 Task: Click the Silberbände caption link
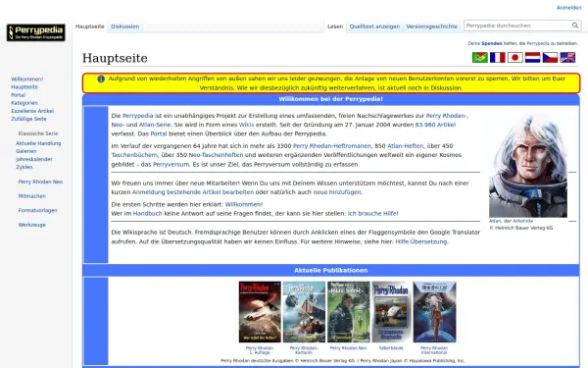pos(391,348)
